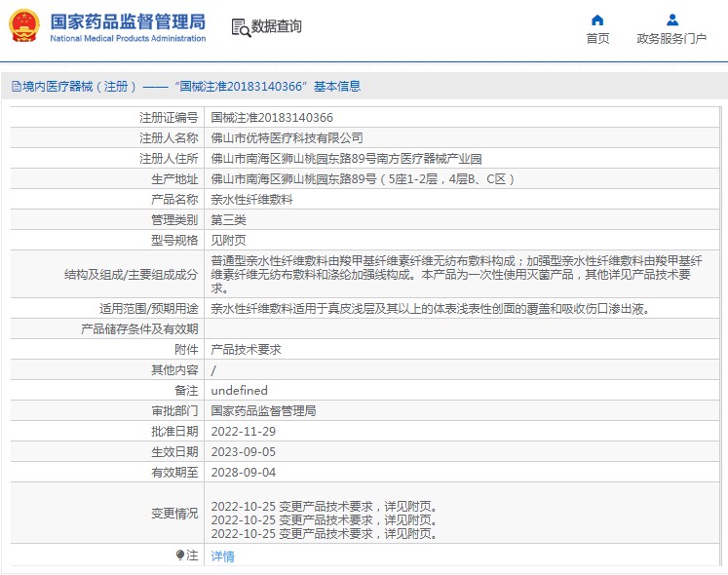728x575 pixels.
Task: Select approval department 国家药品监督管理局 cell
Action: click(x=263, y=410)
